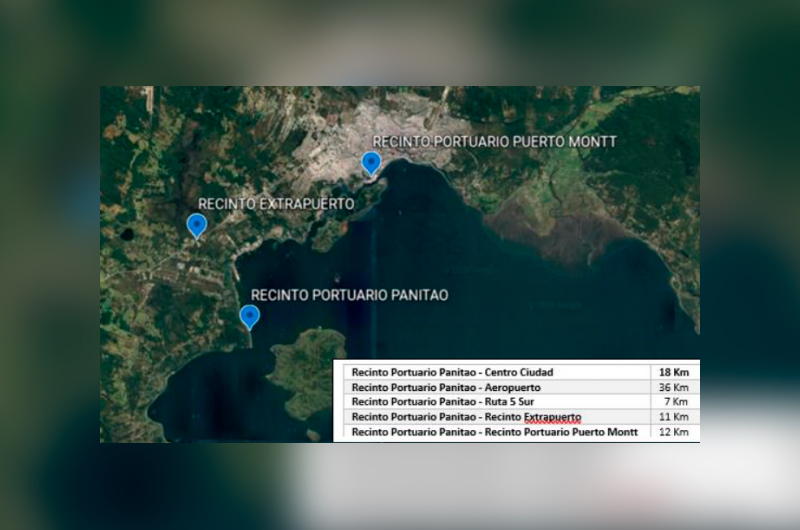Select the 36 Km distance value
Image resolution: width=800 pixels, height=530 pixels.
click(x=674, y=387)
